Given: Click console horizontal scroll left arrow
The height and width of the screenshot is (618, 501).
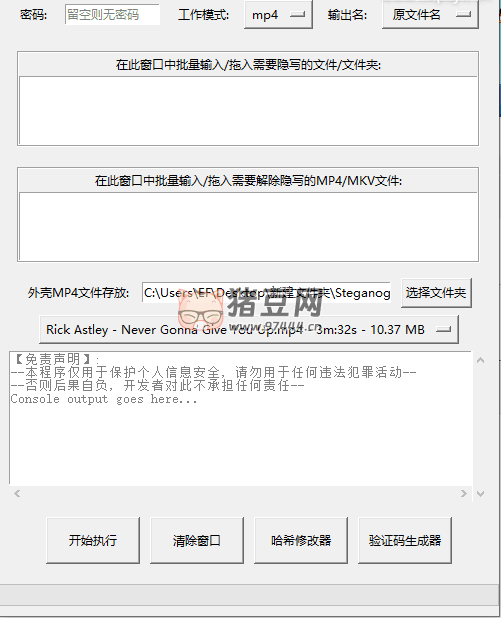Looking at the screenshot, I should pyautogui.click(x=17, y=493).
